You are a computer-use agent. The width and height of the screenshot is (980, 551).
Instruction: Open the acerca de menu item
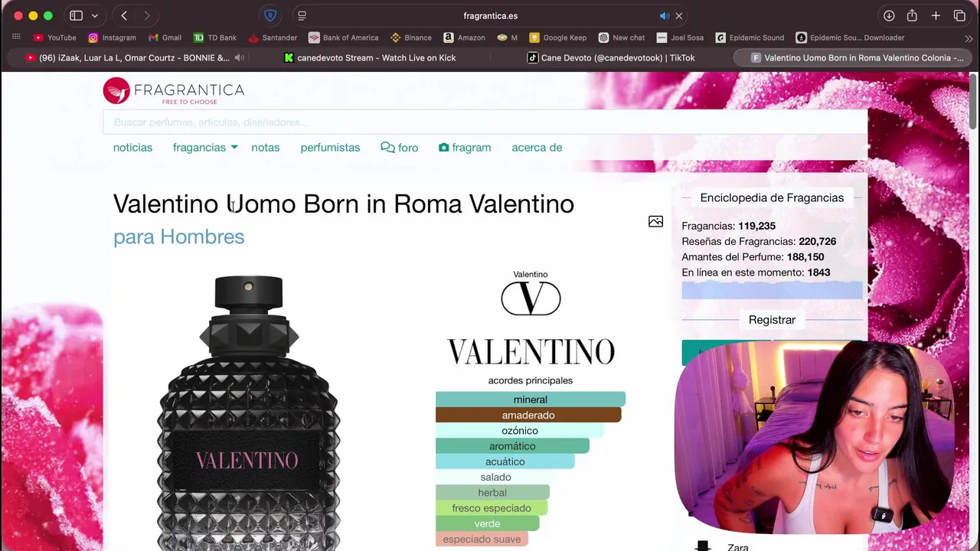[x=537, y=148]
